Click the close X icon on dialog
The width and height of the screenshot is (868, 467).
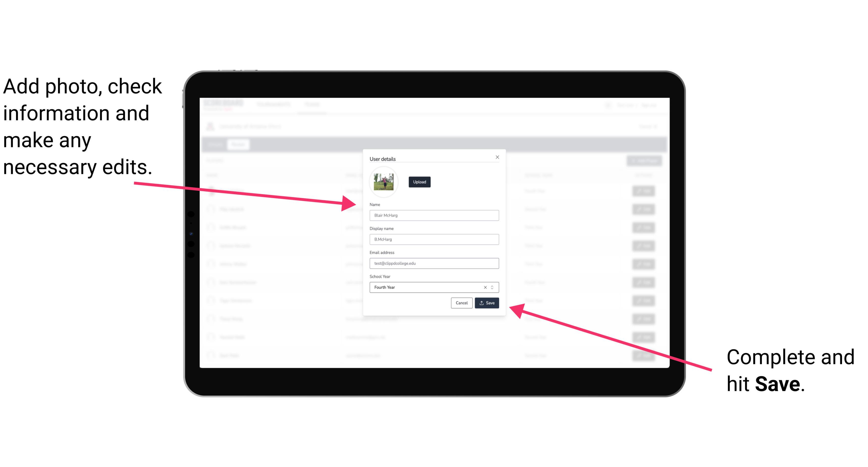498,157
